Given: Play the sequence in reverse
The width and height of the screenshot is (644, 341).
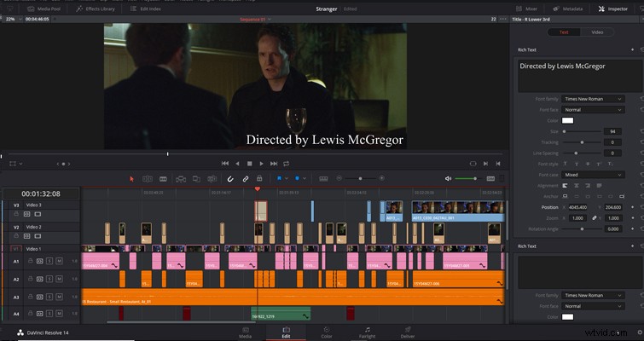Looking at the screenshot, I should pyautogui.click(x=237, y=164).
